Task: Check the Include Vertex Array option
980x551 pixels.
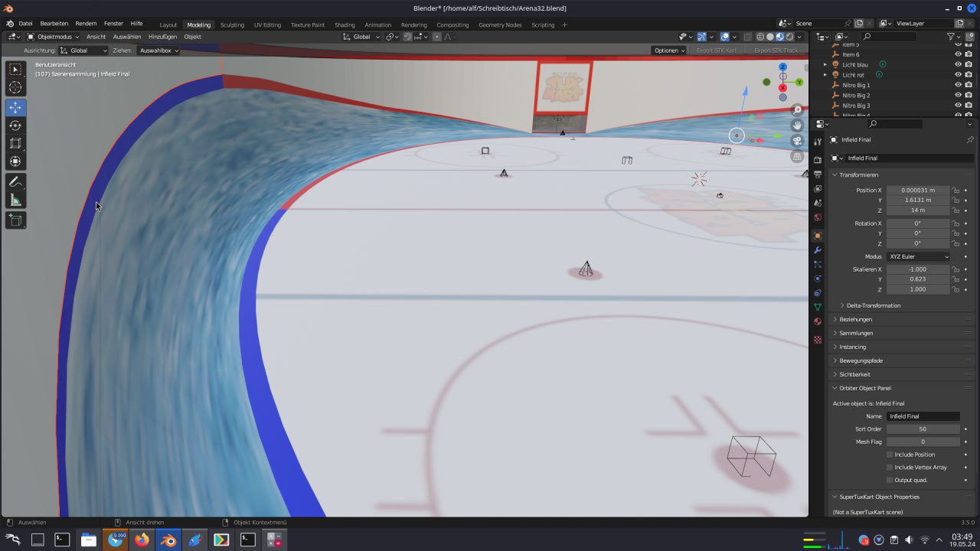Action: (x=890, y=467)
